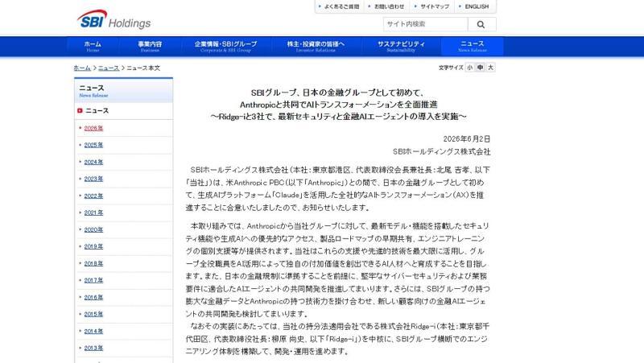Focus the サイト内検索 search field
The height and width of the screenshot is (363, 644).
426,24
